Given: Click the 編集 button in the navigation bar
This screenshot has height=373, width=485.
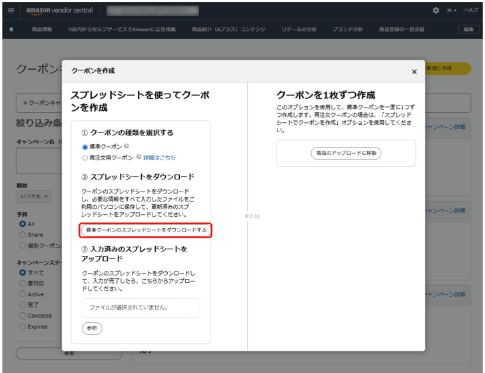Looking at the screenshot, I should (x=468, y=29).
